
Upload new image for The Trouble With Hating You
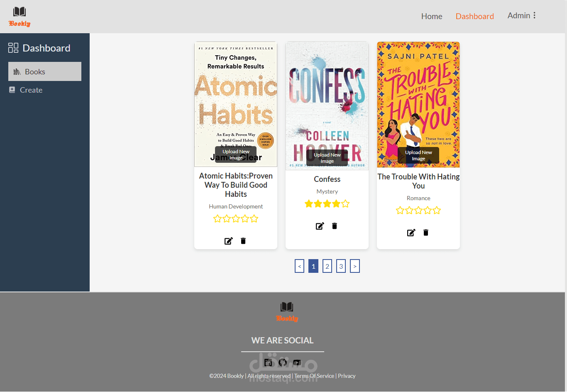pos(418,155)
